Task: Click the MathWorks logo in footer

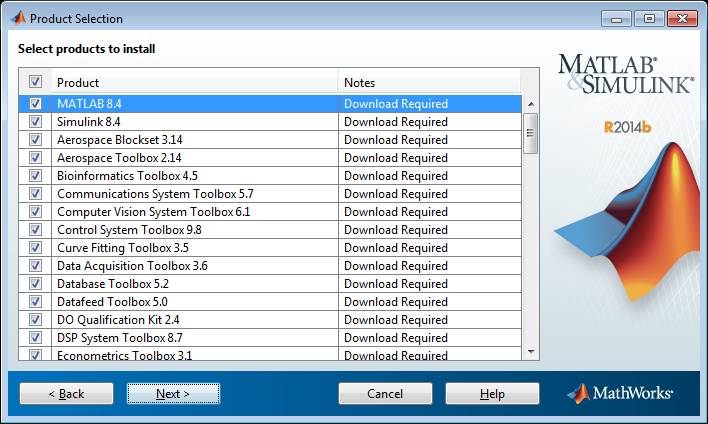Action: click(x=620, y=393)
